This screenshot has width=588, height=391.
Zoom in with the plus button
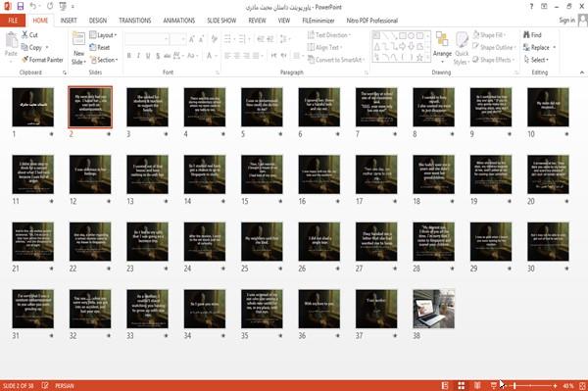click(x=555, y=385)
